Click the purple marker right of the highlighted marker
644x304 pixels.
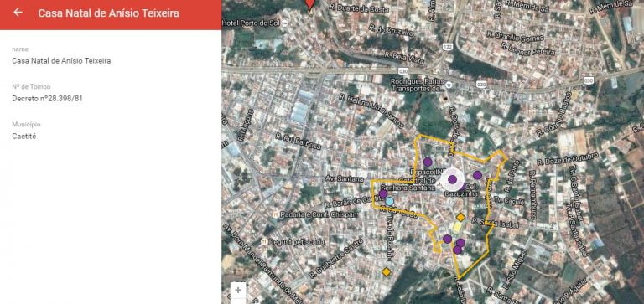coord(477,175)
